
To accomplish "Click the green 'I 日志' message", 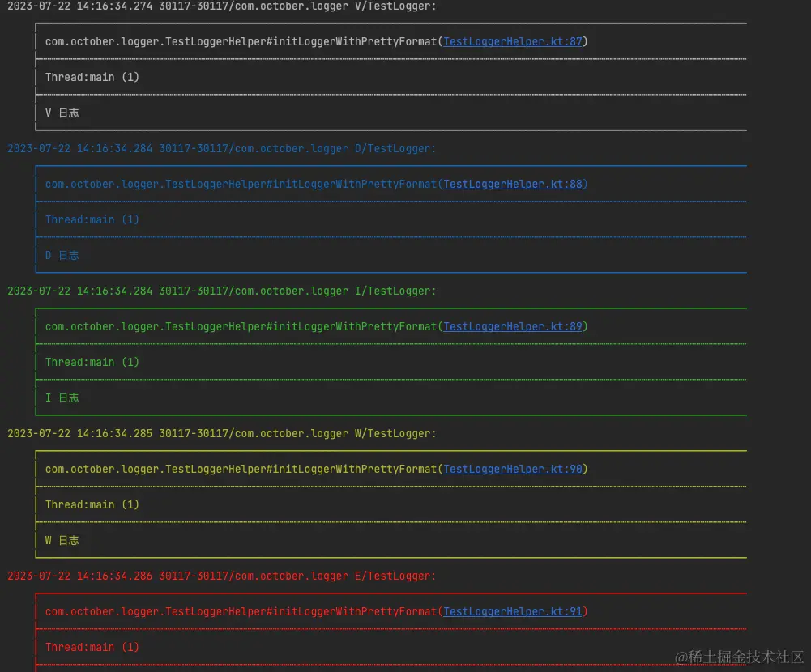I will click(x=62, y=398).
